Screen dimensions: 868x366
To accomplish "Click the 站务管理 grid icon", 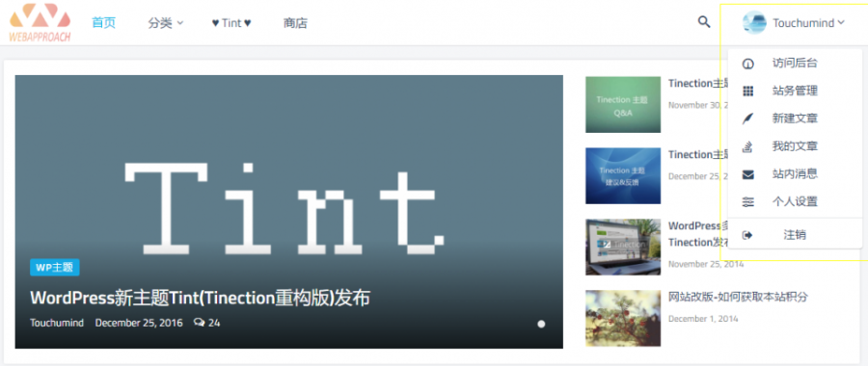I will tap(747, 91).
